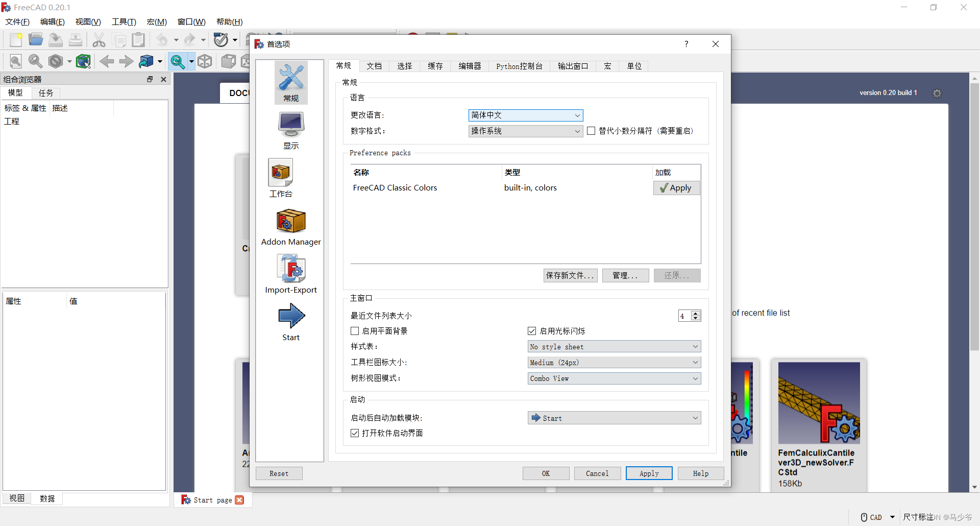Click OK in preferences dialog
Image resolution: width=980 pixels, height=526 pixels.
(x=546, y=473)
